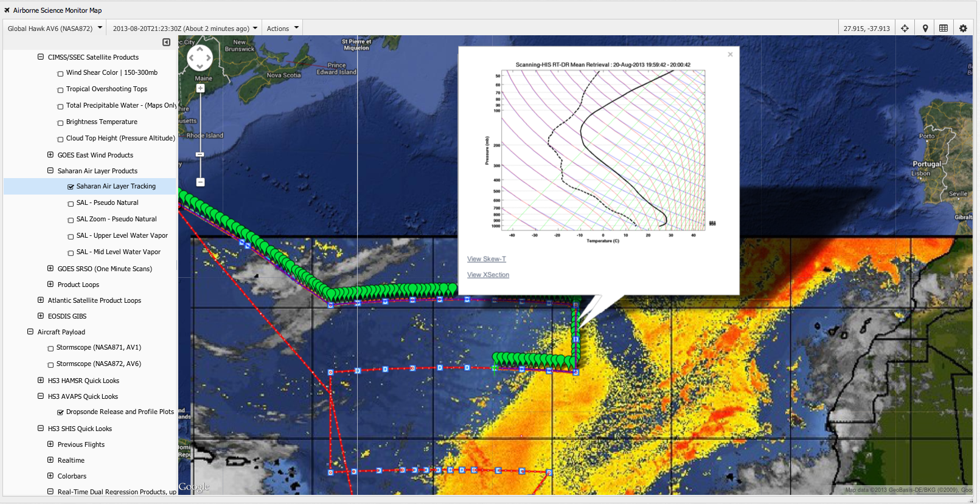Click the map pan navigation control
Image resolution: width=980 pixels, height=504 pixels.
200,58
